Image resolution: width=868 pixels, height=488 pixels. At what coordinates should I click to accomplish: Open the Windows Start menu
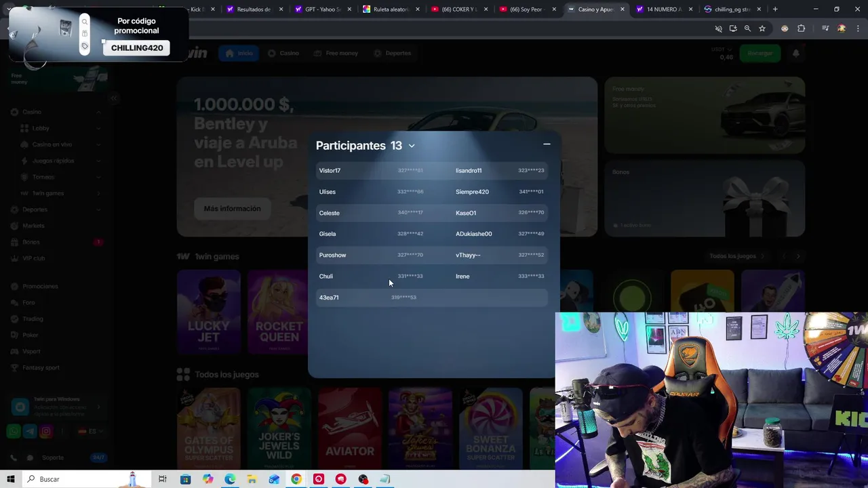coord(11,479)
